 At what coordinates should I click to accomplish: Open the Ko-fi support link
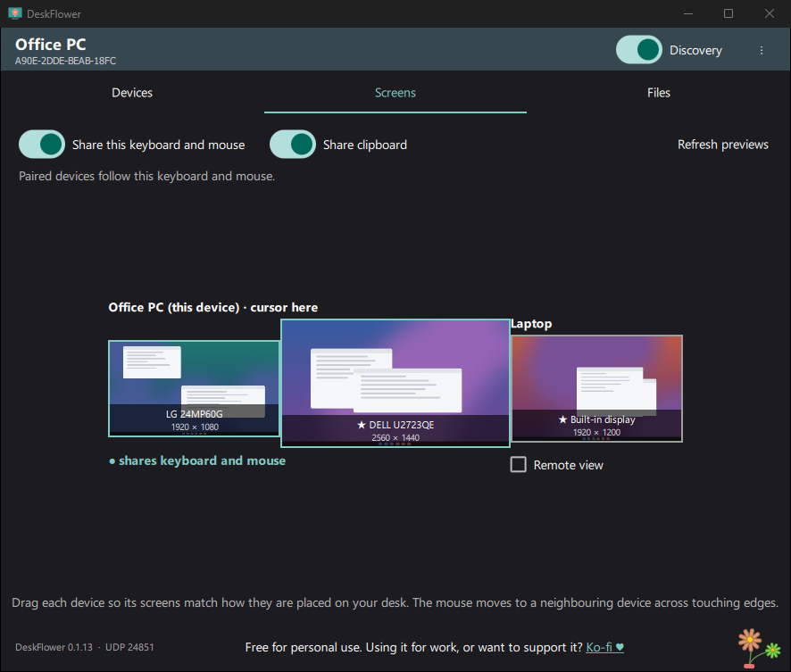[x=604, y=647]
